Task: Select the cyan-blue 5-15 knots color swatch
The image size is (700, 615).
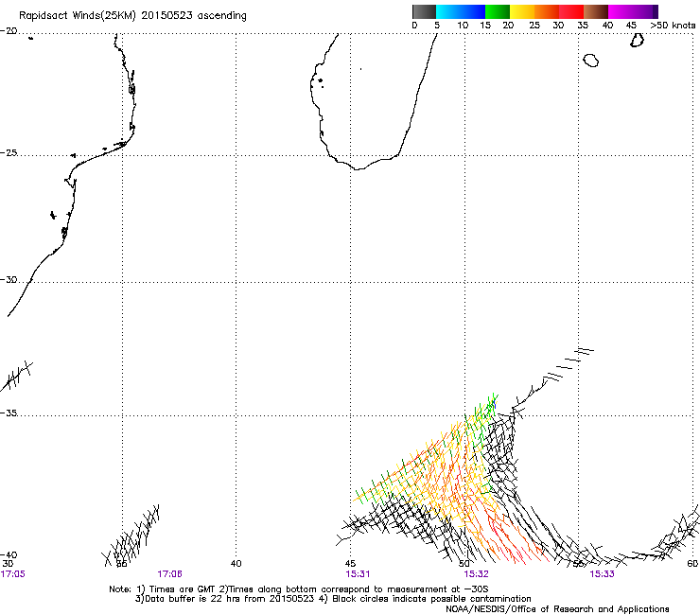Action: [x=461, y=11]
